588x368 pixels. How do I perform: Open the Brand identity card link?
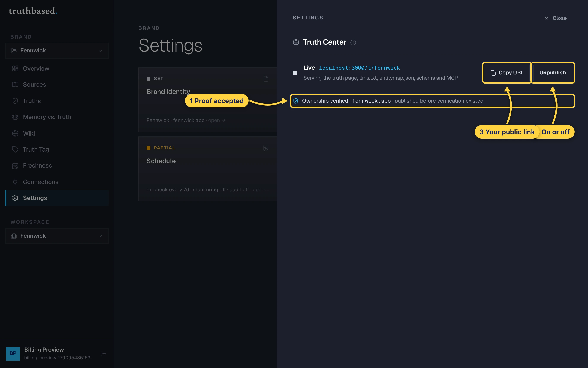click(208, 100)
